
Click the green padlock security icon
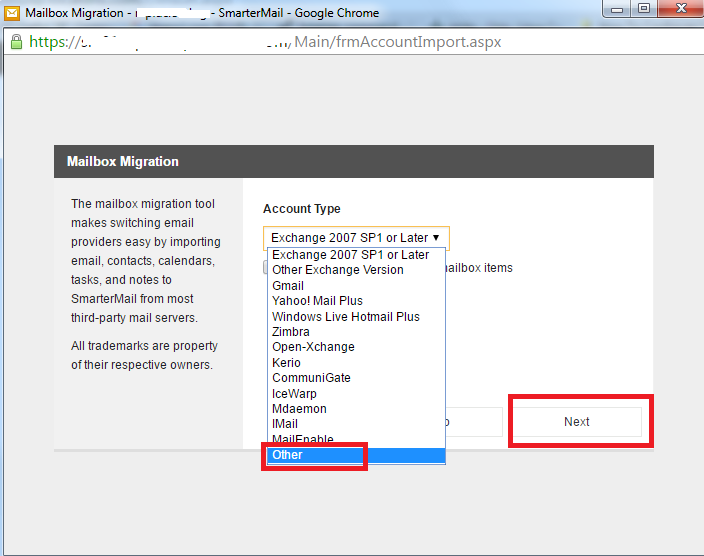(x=17, y=42)
